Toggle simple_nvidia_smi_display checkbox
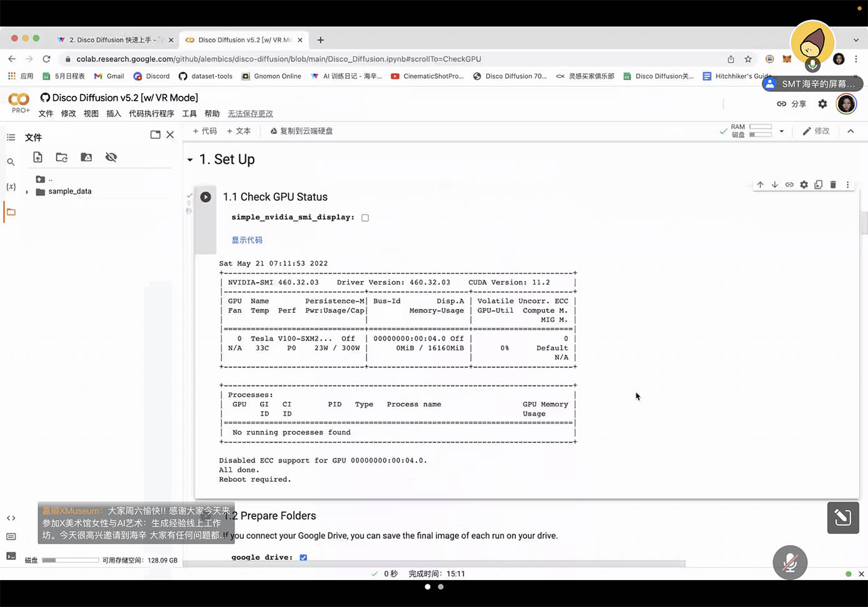This screenshot has height=607, width=868. pyautogui.click(x=365, y=218)
